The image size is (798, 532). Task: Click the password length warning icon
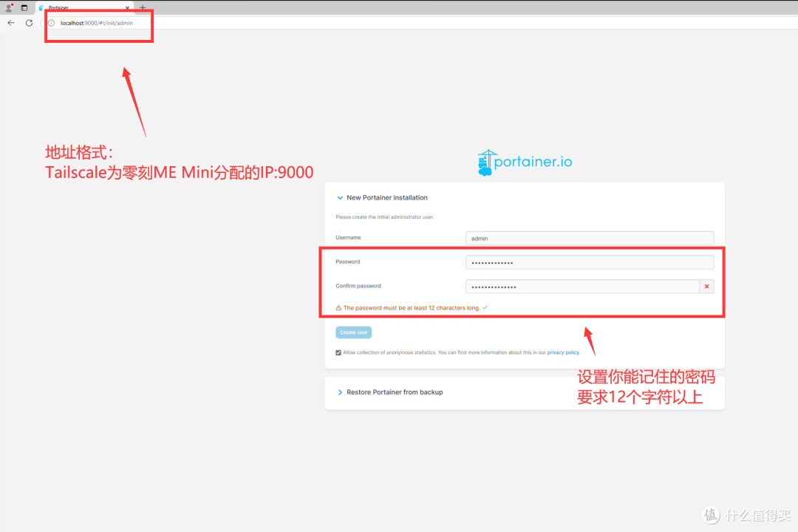[338, 307]
